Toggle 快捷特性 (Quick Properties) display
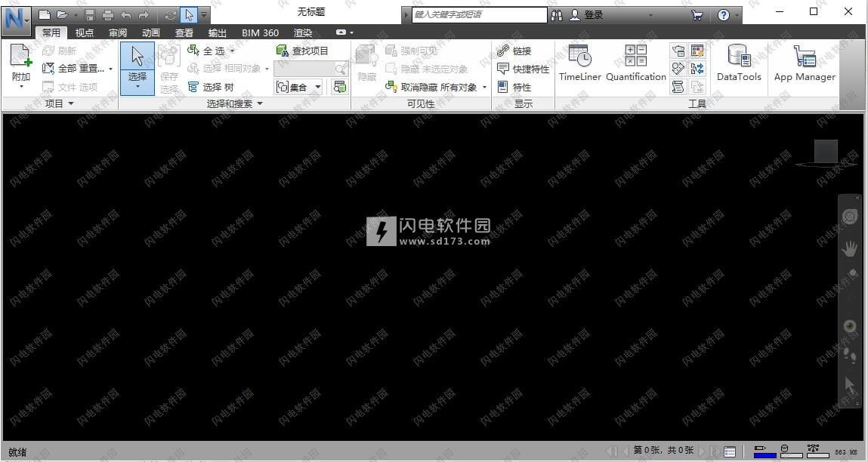Viewport: 868px width, 462px height. 523,69
